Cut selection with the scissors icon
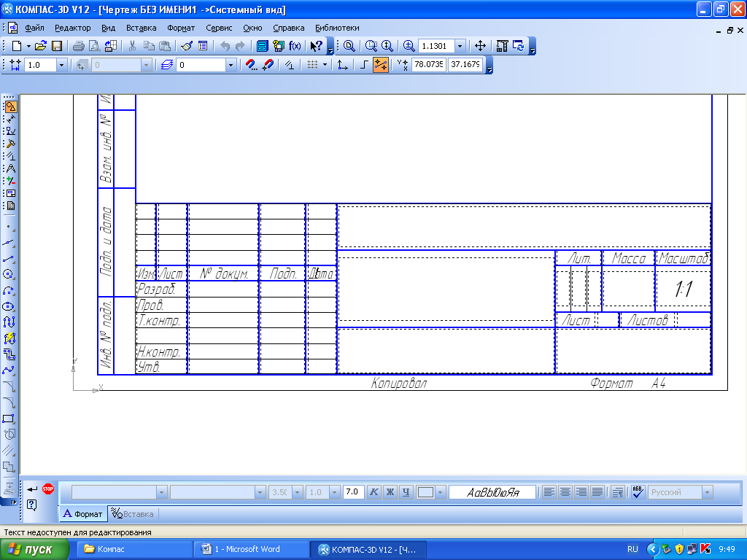 click(x=133, y=46)
